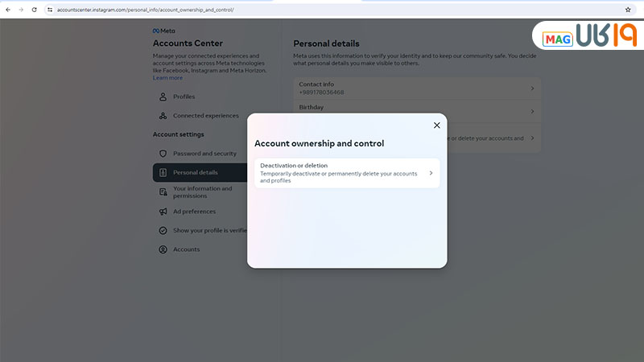Click the Password and security shield icon

click(x=163, y=154)
